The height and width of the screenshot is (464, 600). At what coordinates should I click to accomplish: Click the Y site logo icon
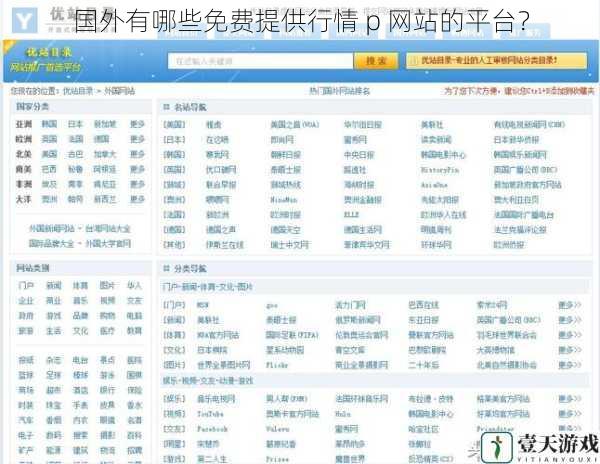24,20
